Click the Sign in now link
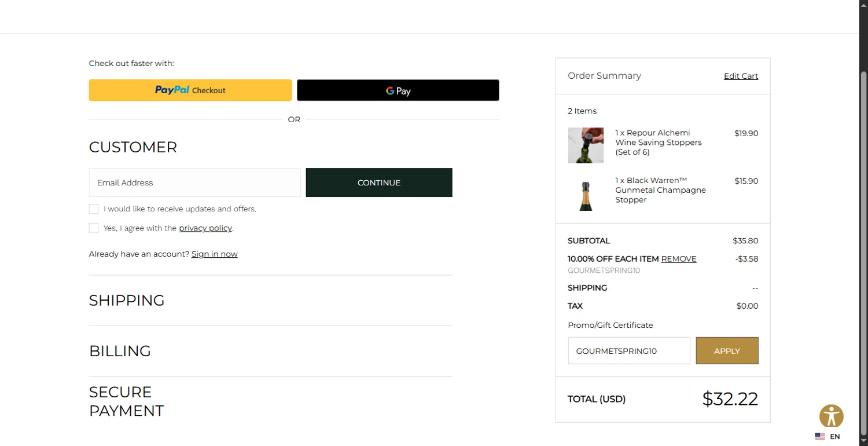Image resolution: width=868 pixels, height=446 pixels. click(215, 254)
